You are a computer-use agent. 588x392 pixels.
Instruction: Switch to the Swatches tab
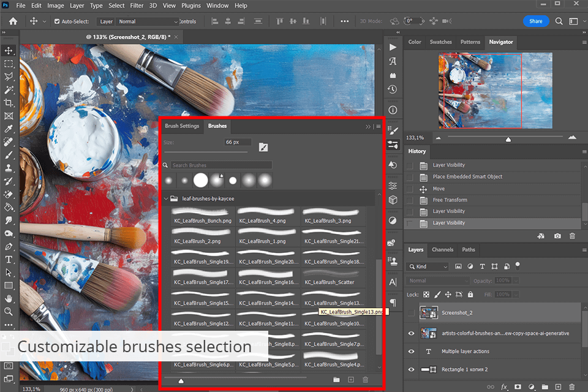440,42
